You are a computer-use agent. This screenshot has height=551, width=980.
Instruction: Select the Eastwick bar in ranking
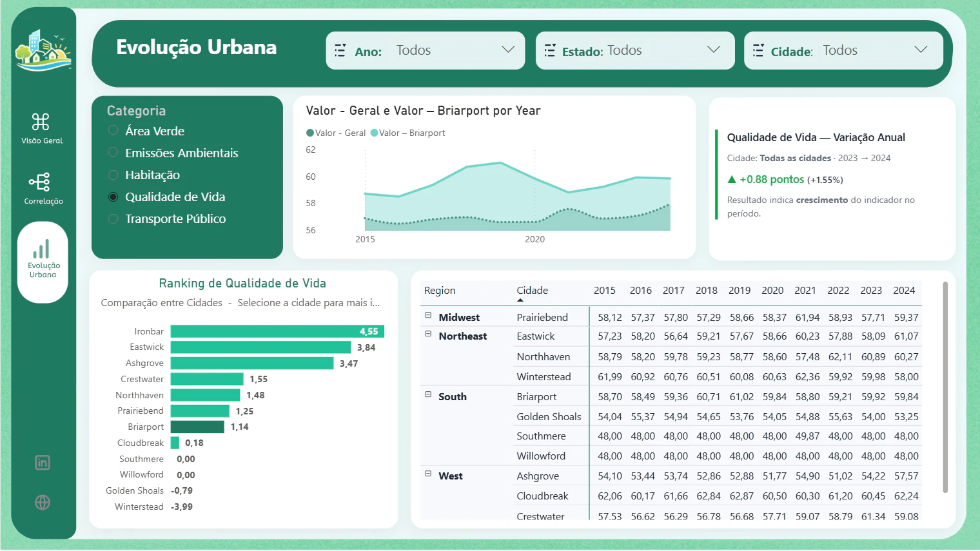[x=260, y=347]
